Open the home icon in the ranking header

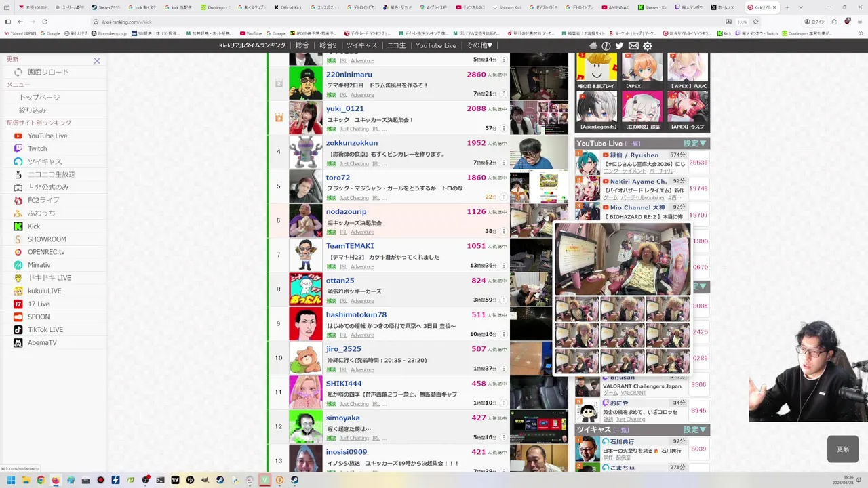click(593, 45)
